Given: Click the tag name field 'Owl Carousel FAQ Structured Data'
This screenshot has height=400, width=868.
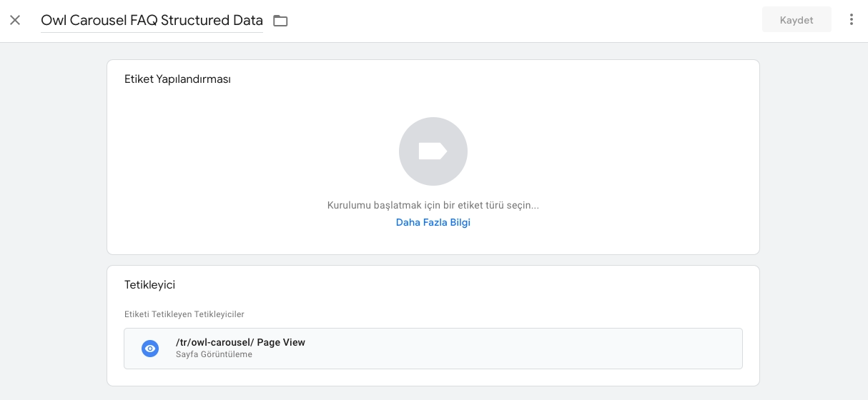Looking at the screenshot, I should tap(152, 21).
